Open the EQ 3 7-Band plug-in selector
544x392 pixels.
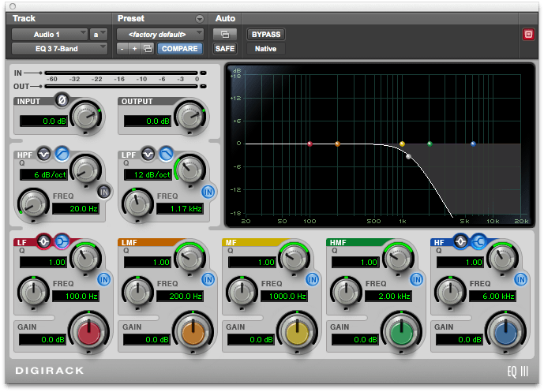coord(59,49)
